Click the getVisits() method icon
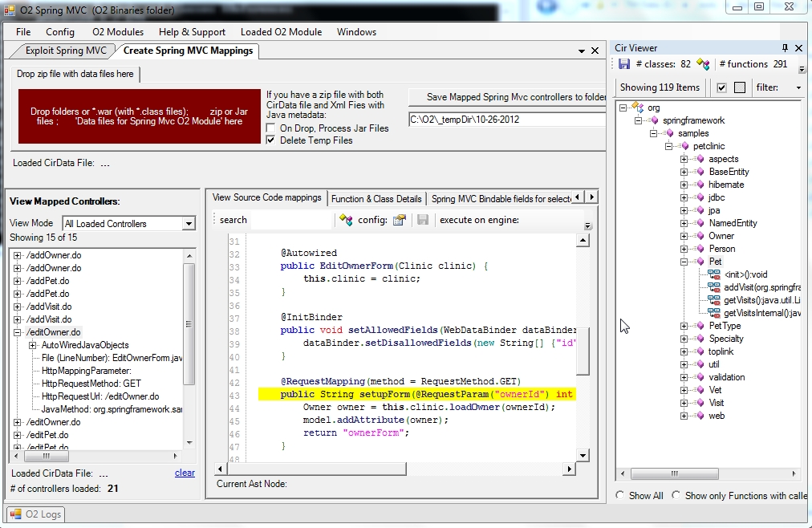Viewport: 812px width, 528px height. pos(714,300)
